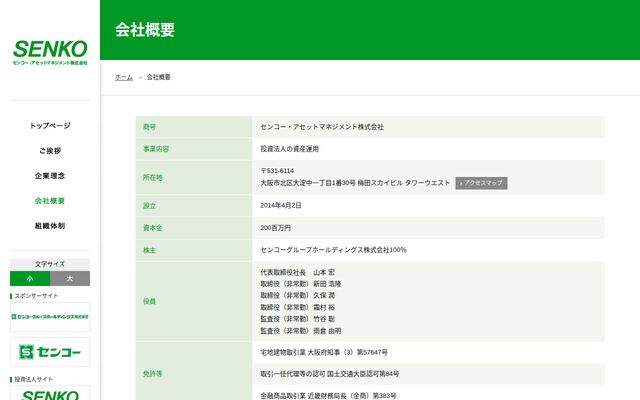Set font size to 小

click(30, 278)
